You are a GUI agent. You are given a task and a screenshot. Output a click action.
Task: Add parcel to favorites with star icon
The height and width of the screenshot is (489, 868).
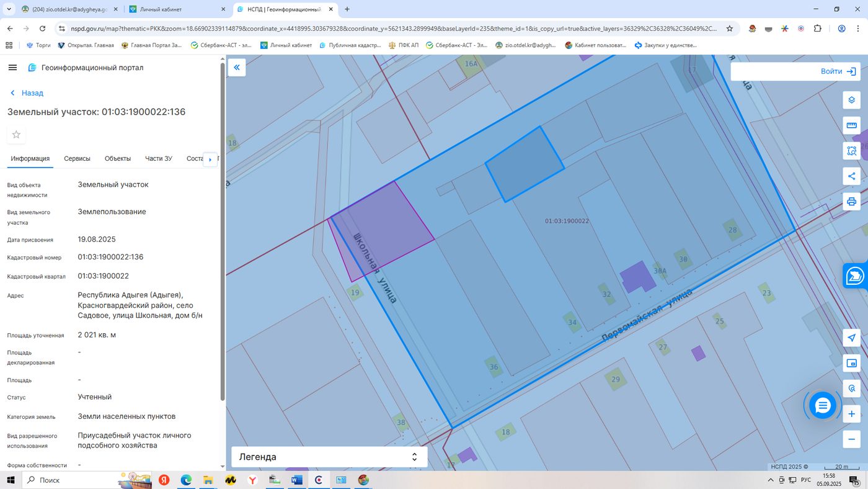(17, 135)
